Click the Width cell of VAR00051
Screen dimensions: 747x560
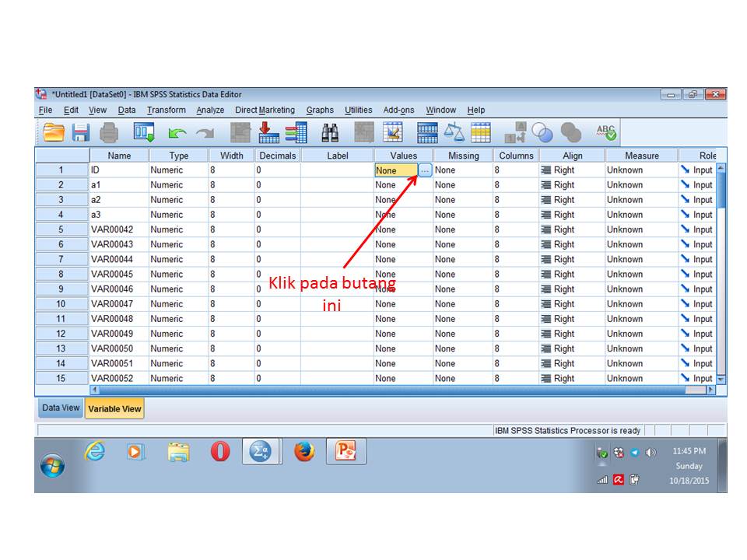coord(231,363)
